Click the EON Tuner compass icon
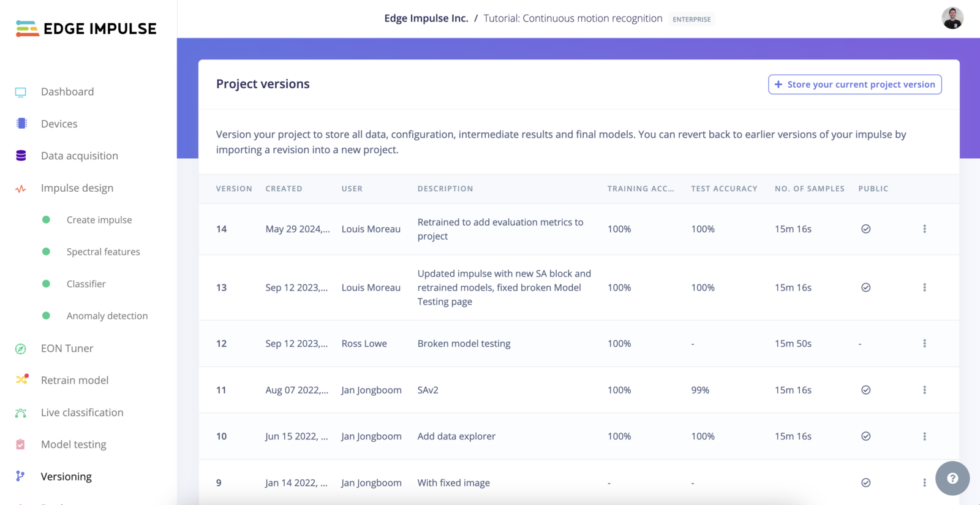 21,349
